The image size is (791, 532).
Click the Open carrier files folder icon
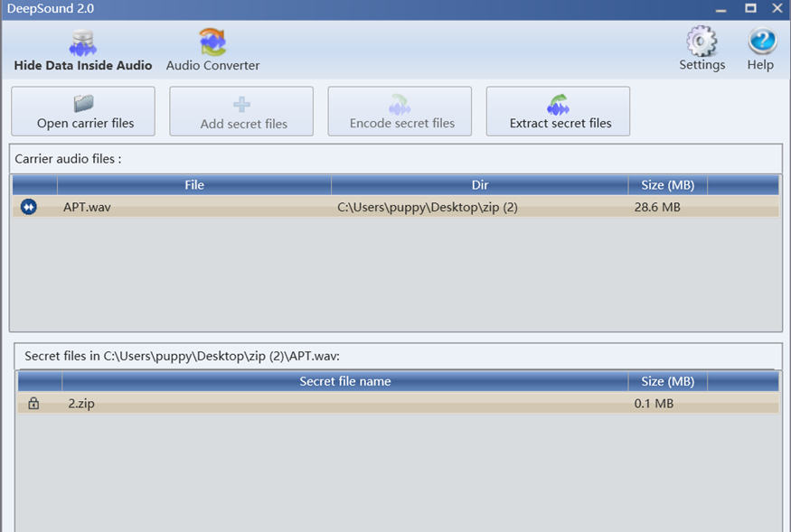(82, 101)
